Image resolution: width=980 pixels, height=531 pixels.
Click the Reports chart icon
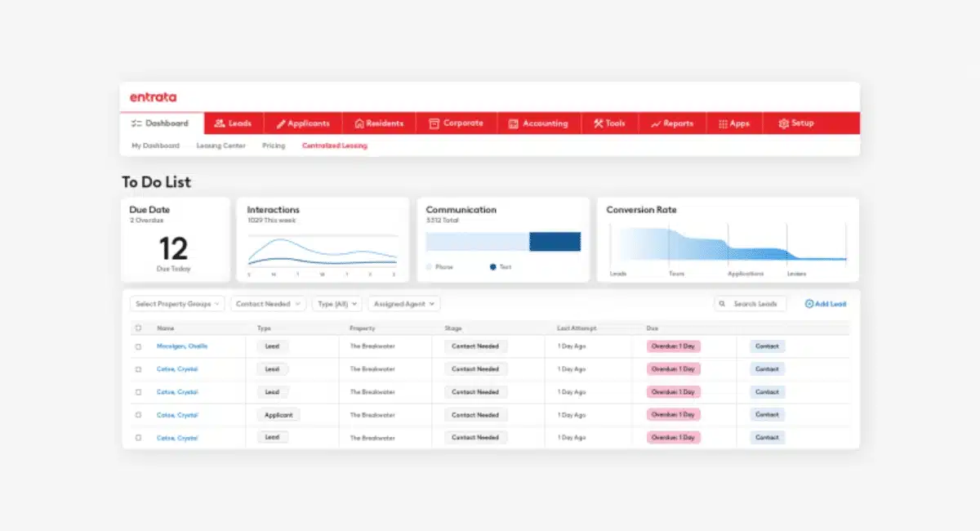[x=656, y=123]
